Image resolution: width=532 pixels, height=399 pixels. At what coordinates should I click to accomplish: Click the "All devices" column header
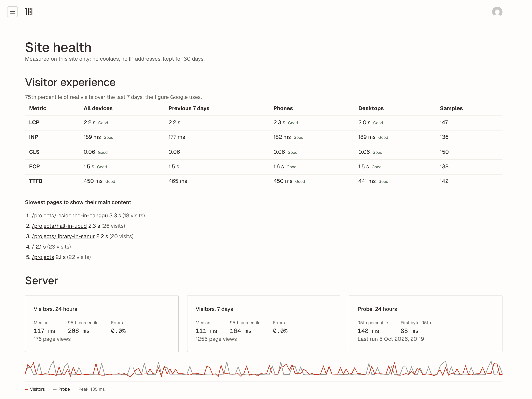[98, 108]
